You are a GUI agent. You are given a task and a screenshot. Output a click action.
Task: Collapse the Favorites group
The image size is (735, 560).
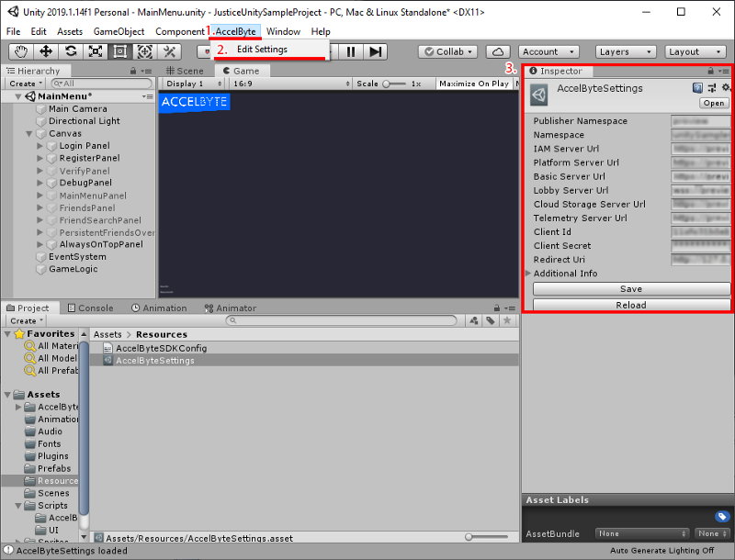click(7, 334)
